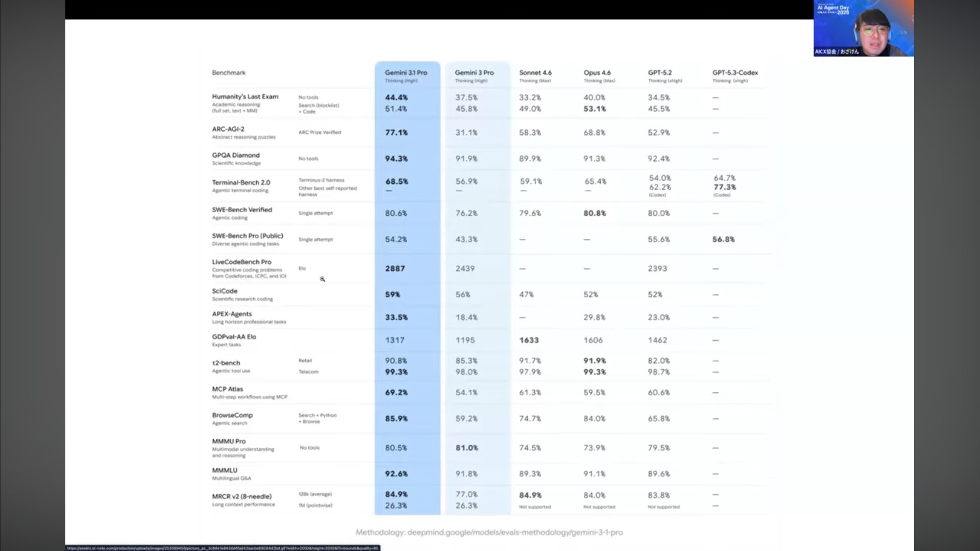This screenshot has width=980, height=551.
Task: Click the Terminal-Bench 2.0 row label
Action: [x=241, y=182]
